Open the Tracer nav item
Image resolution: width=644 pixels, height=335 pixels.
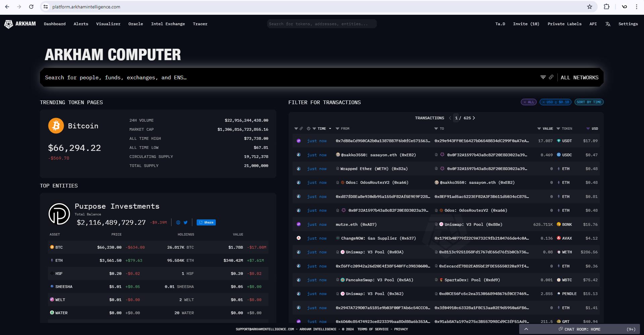pos(200,24)
